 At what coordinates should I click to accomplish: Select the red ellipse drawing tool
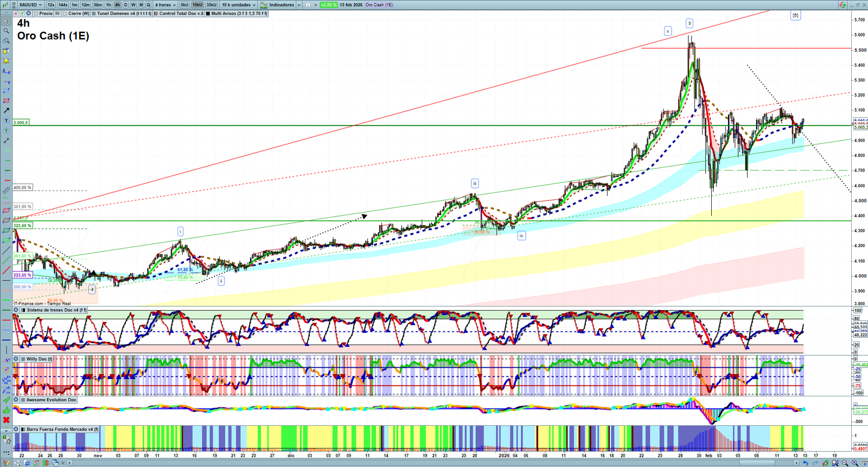tap(6, 210)
